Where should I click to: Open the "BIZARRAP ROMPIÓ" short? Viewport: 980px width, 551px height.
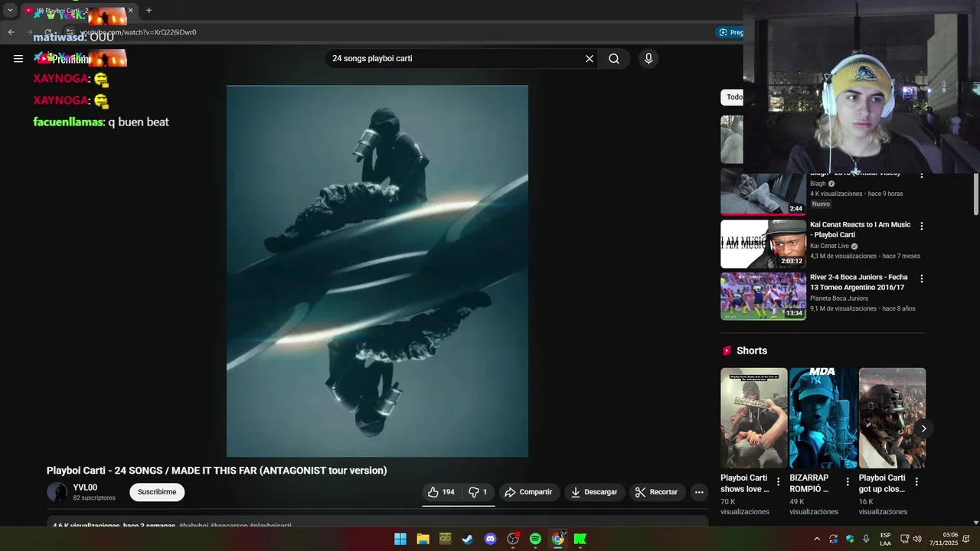click(x=823, y=418)
